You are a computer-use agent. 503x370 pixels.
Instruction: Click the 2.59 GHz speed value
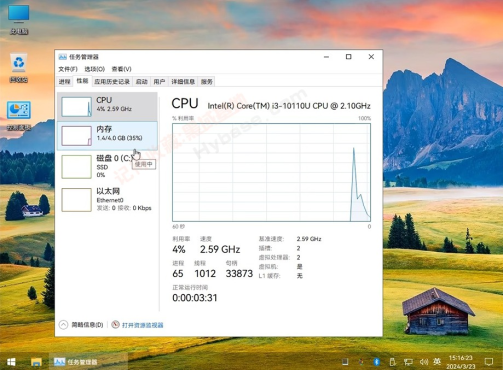click(220, 249)
